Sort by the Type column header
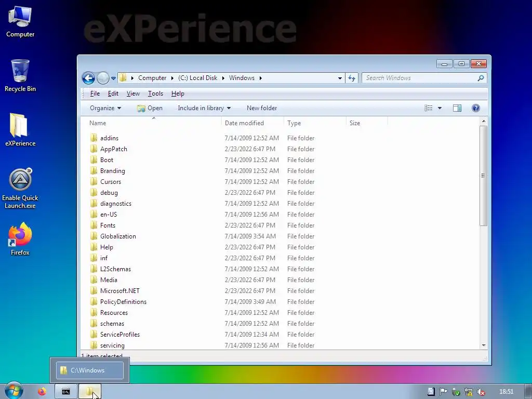The height and width of the screenshot is (399, 532). tap(315, 123)
